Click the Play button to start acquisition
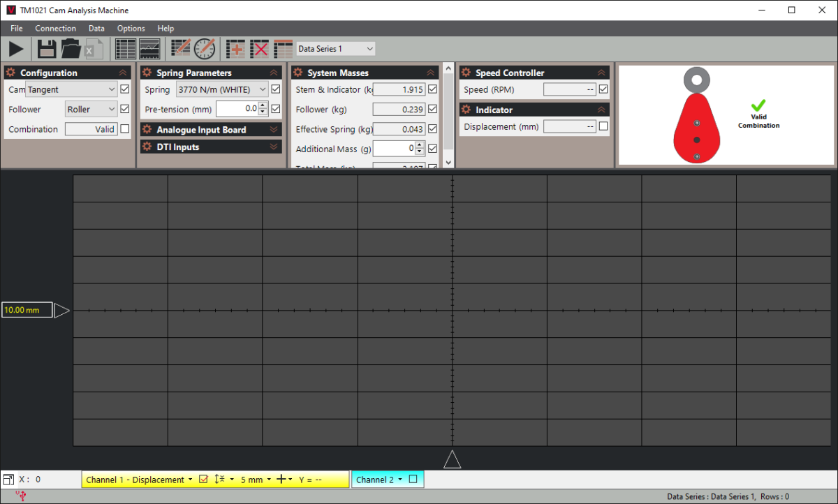838x504 pixels. pos(15,49)
